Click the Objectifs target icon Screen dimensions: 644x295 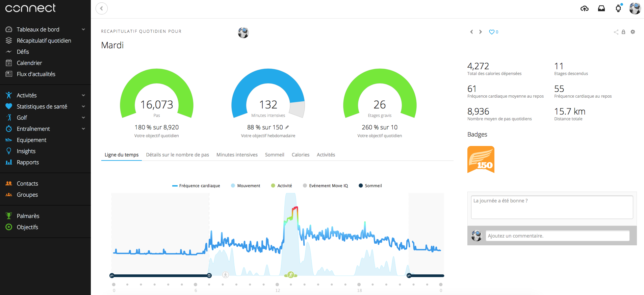(x=9, y=227)
